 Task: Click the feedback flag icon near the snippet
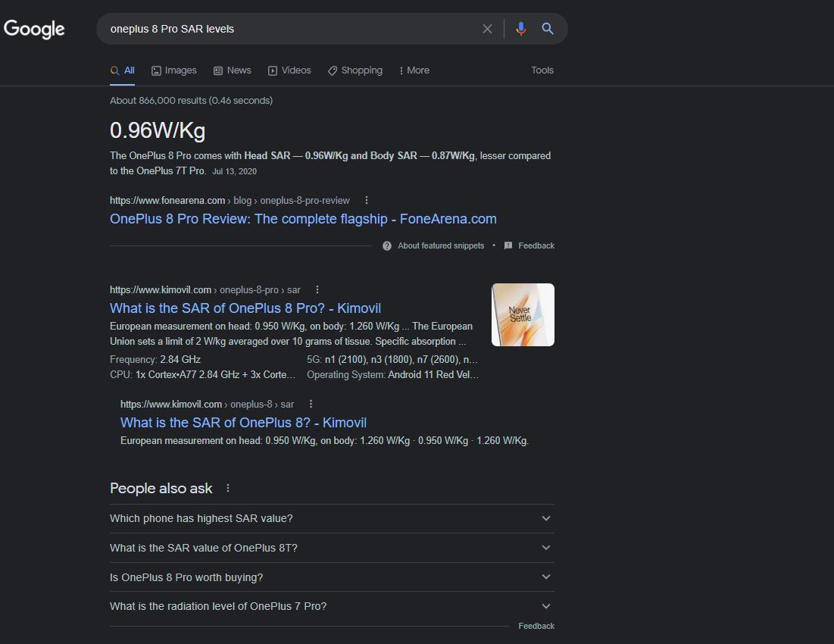pyautogui.click(x=508, y=245)
